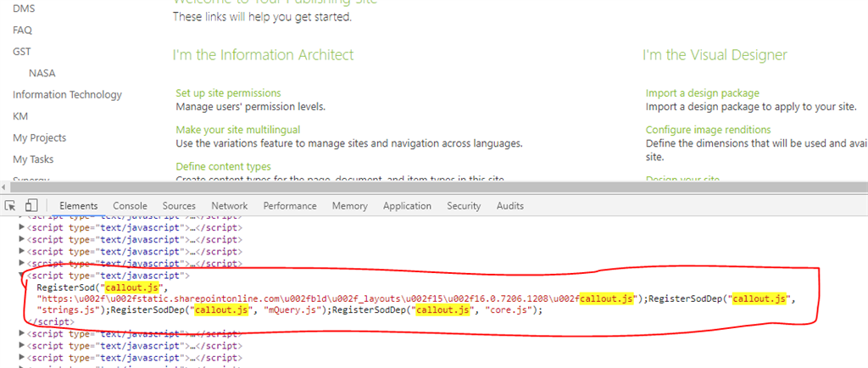Open My Tasks in sidebar
Image resolution: width=868 pixels, height=368 pixels.
point(33,159)
